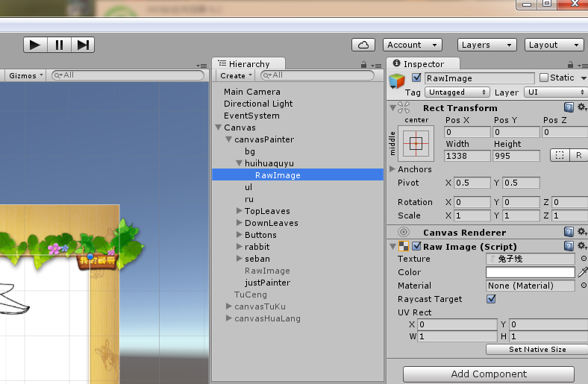Select the highlighted RawImage row
588x384 pixels.
[x=298, y=175]
